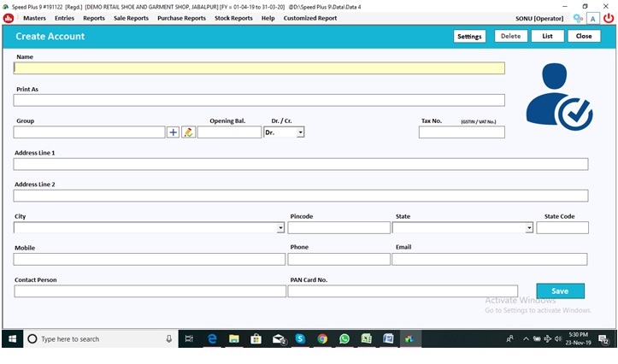Show hidden system tray icons

point(526,338)
